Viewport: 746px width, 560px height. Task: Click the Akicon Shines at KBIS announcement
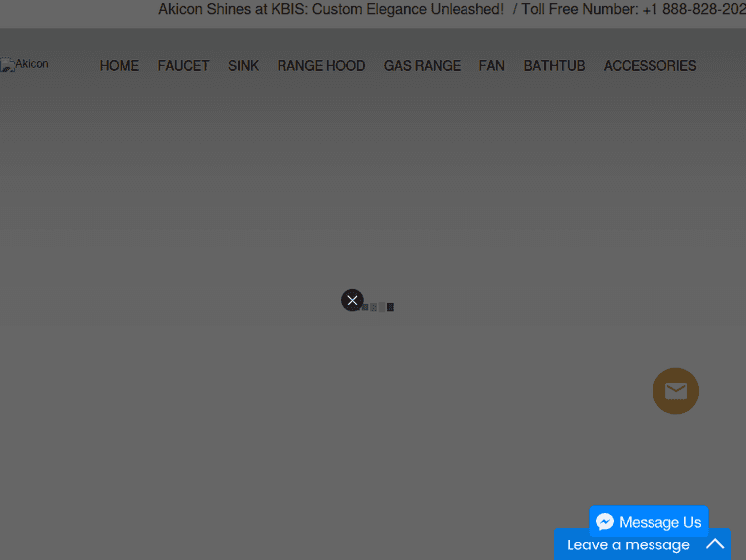click(331, 10)
